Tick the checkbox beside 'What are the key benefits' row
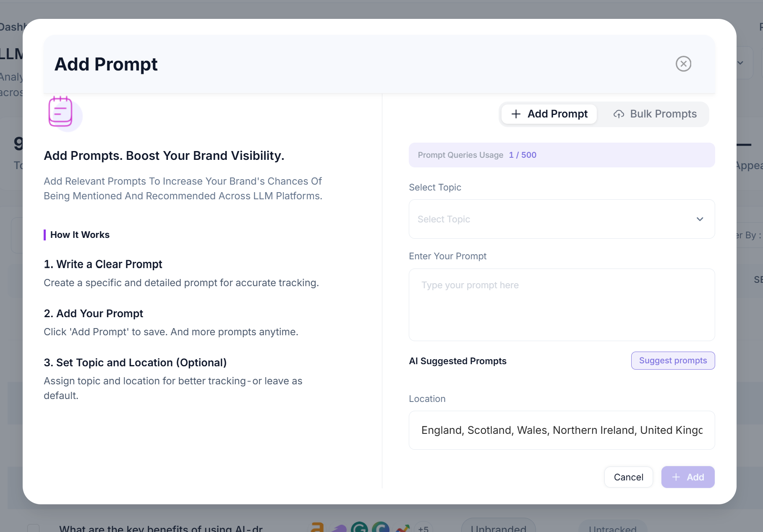763x532 pixels. coord(34,528)
